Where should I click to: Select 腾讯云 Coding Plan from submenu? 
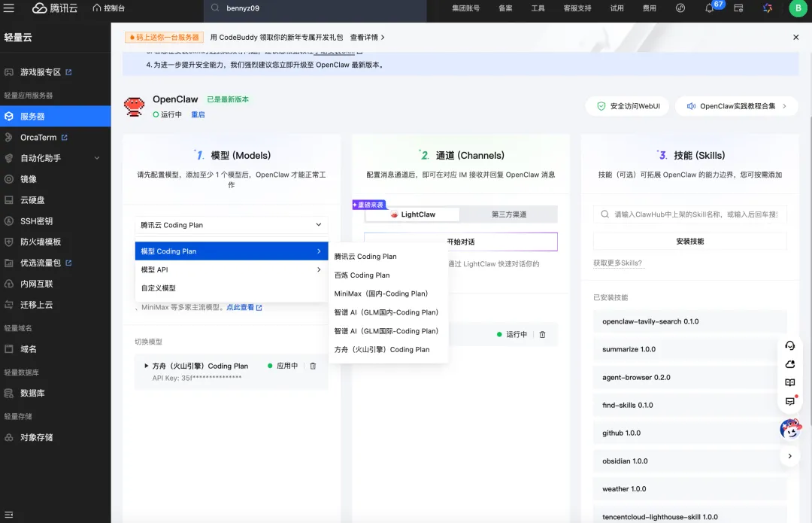(365, 256)
